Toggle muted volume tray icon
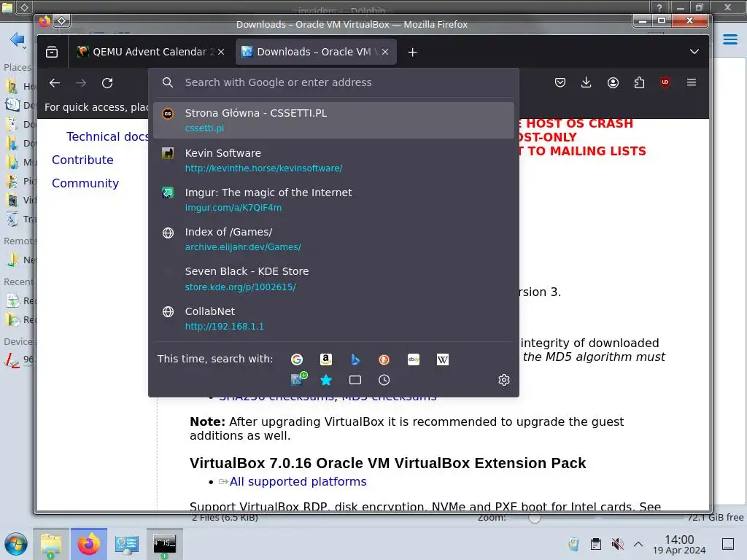747x560 pixels. pos(617,544)
